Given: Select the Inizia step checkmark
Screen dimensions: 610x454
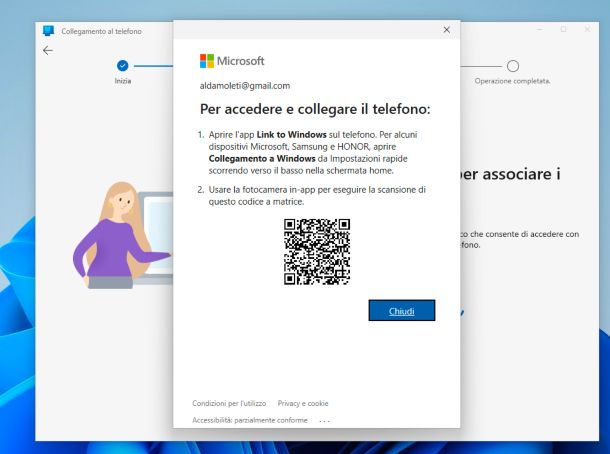Looking at the screenshot, I should [x=123, y=66].
